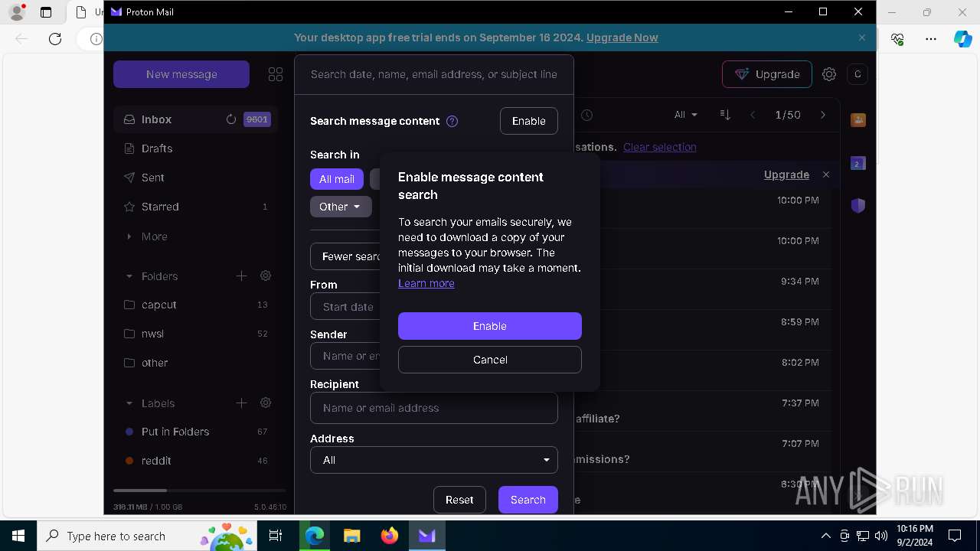This screenshot has width=980, height=551.
Task: Open Windows Task View
Action: 276,536
